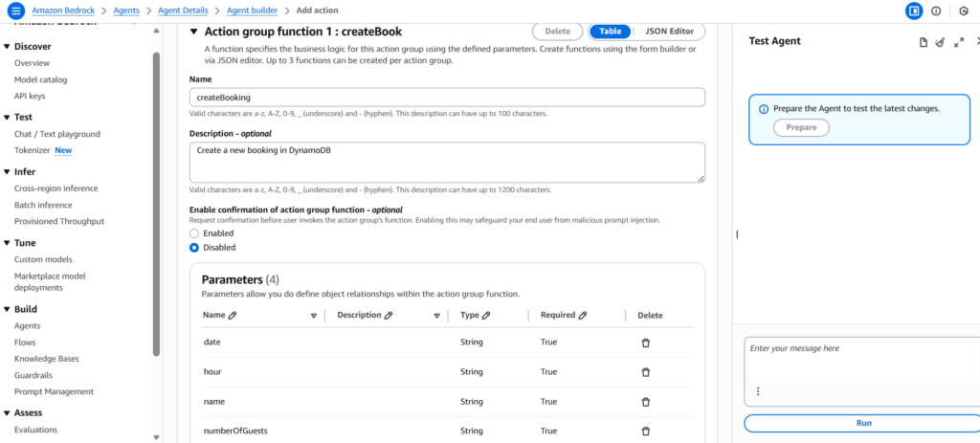Delete the date parameter with trash icon
Image resolution: width=980 pixels, height=443 pixels.
(x=645, y=343)
